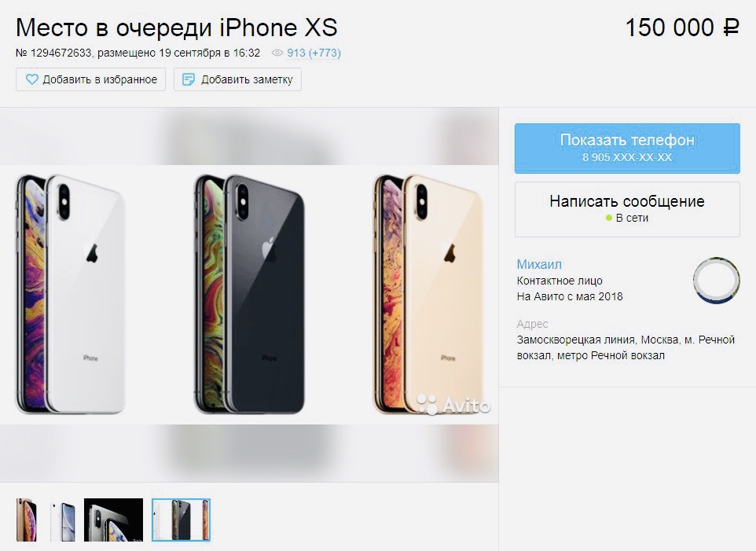Click the space gray iPhone in main photo
The height and width of the screenshot is (551, 756).
249,294
